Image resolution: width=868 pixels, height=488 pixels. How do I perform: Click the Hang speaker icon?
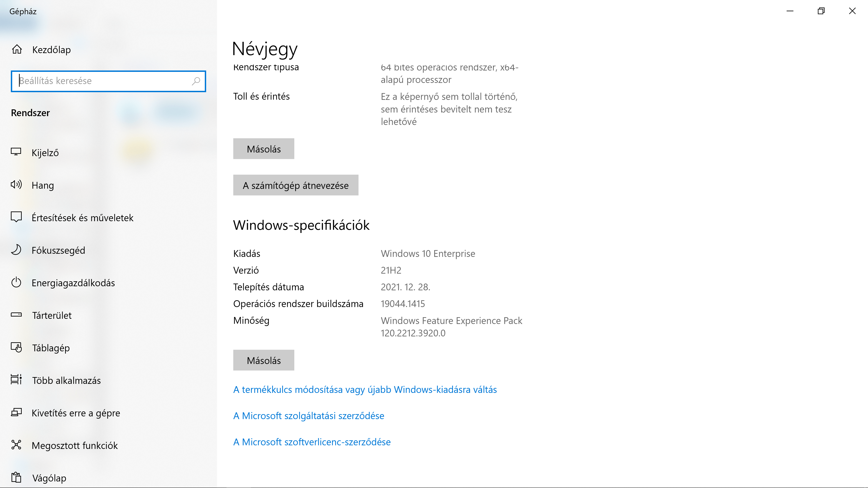click(16, 185)
